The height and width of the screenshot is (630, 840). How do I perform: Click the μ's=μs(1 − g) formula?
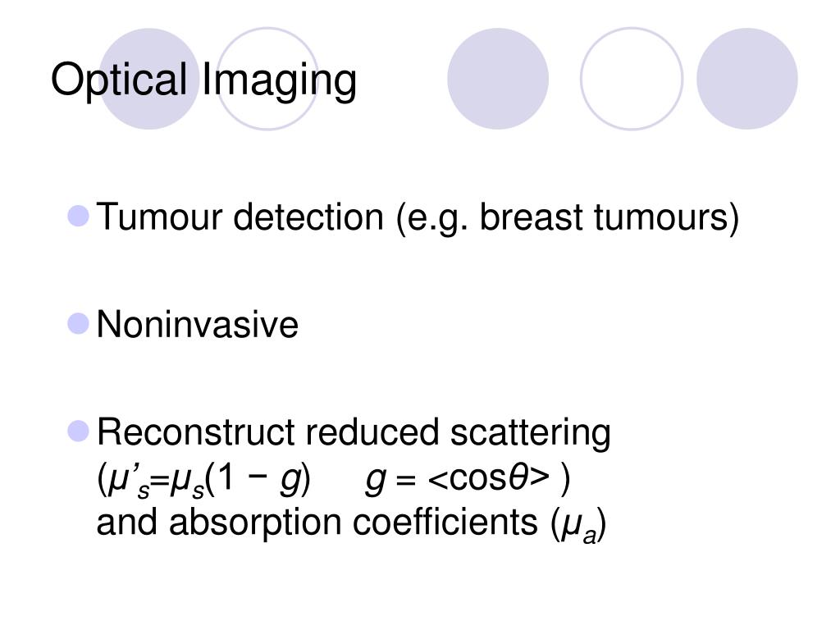click(203, 479)
